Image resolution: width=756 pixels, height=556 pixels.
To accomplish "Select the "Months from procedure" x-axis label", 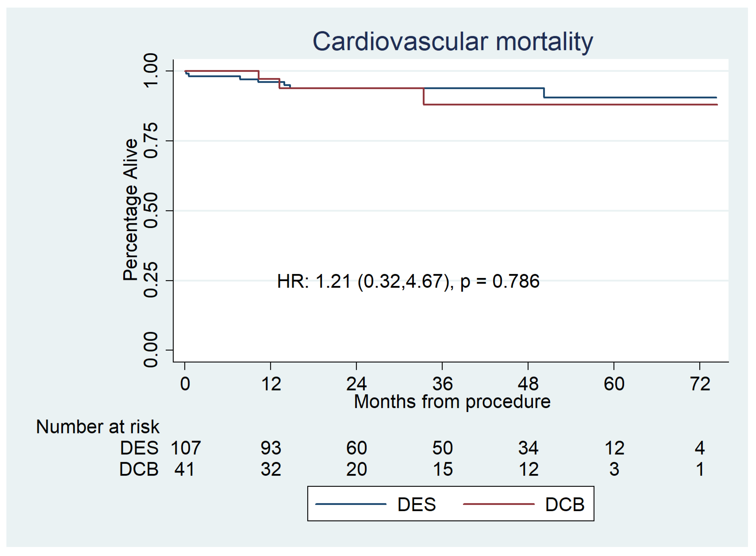I will pyautogui.click(x=452, y=402).
